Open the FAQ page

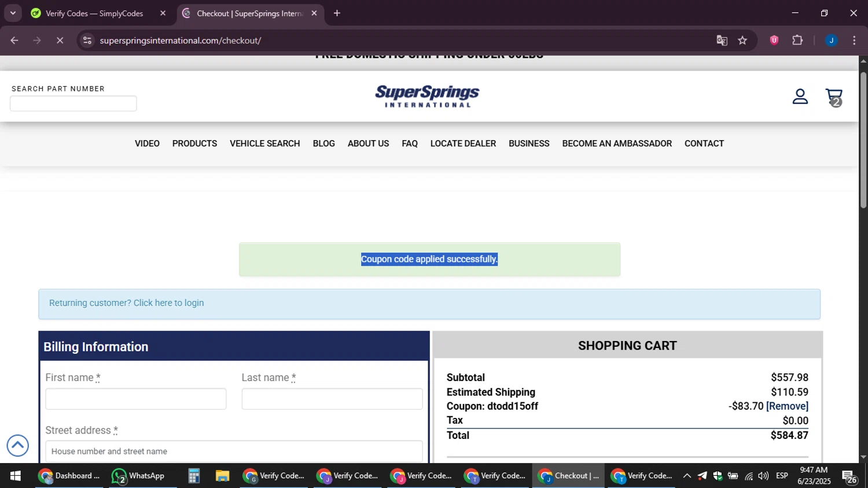(x=410, y=144)
